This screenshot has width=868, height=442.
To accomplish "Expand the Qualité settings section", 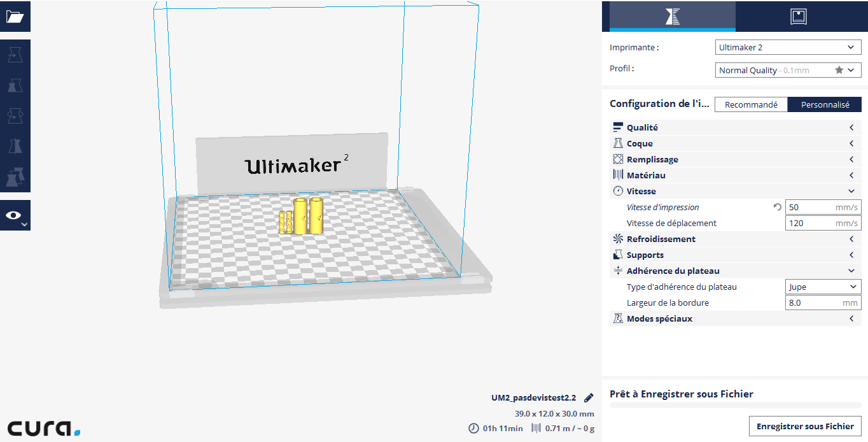I will 735,127.
